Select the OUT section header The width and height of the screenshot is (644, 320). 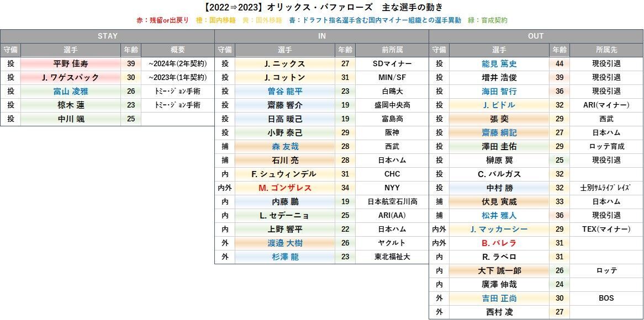coord(536,36)
